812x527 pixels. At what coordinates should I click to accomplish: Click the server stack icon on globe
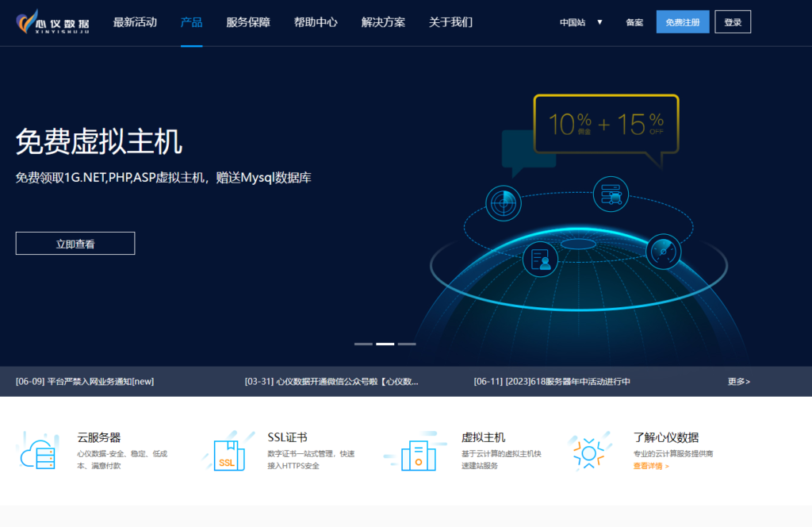click(x=611, y=194)
